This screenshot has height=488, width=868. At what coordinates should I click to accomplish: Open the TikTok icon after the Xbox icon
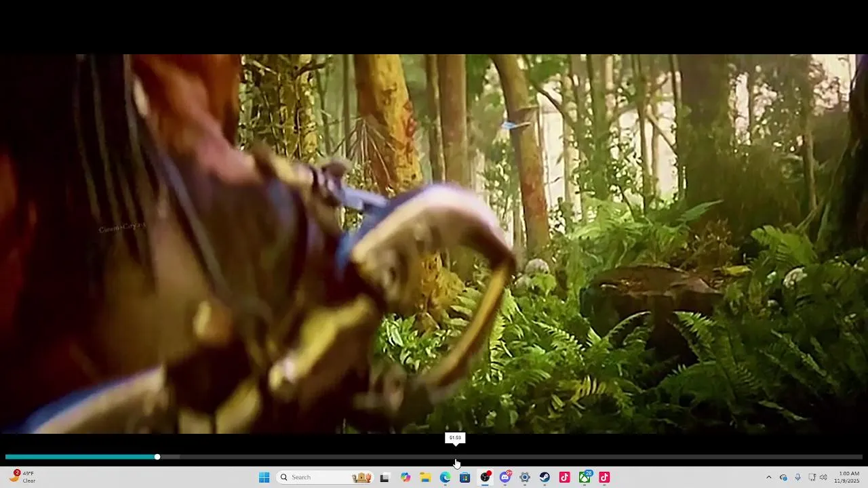pyautogui.click(x=604, y=477)
